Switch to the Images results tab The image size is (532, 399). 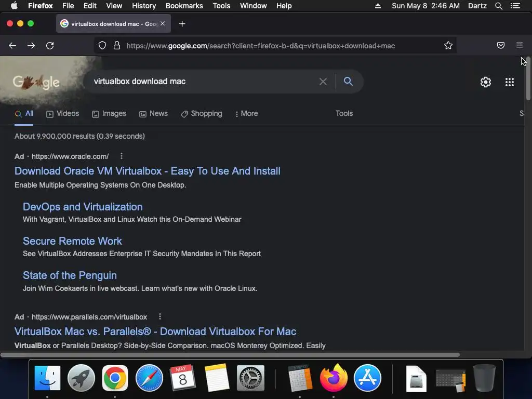point(109,114)
